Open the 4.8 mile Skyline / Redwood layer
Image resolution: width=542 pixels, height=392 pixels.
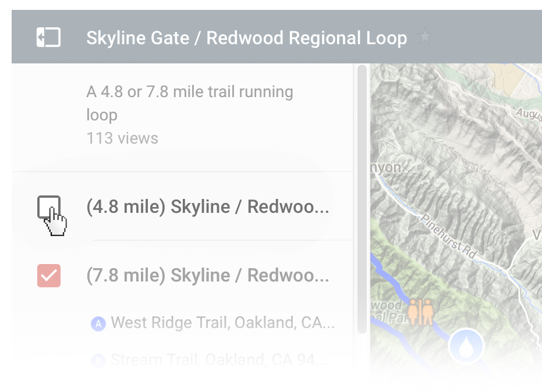(208, 207)
